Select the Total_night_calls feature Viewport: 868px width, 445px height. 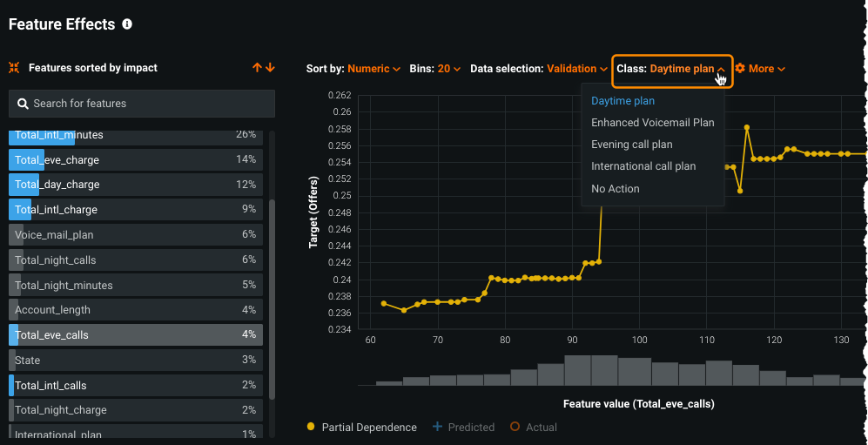[136, 260]
